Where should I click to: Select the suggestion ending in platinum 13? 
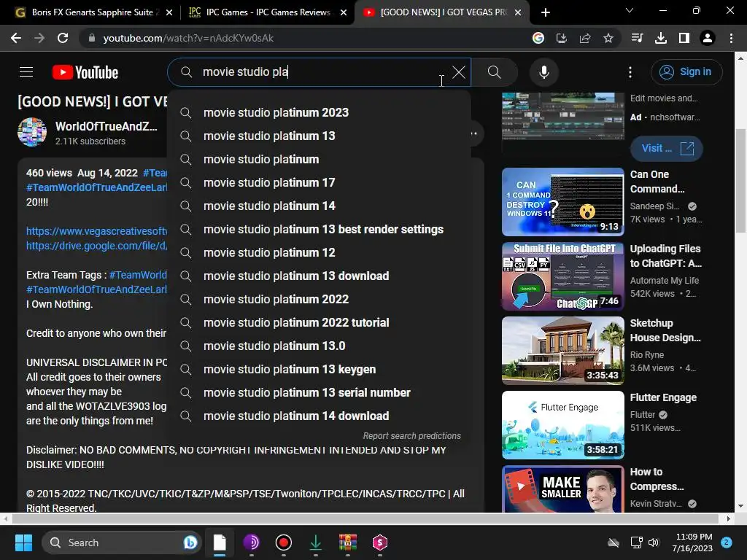click(x=319, y=136)
